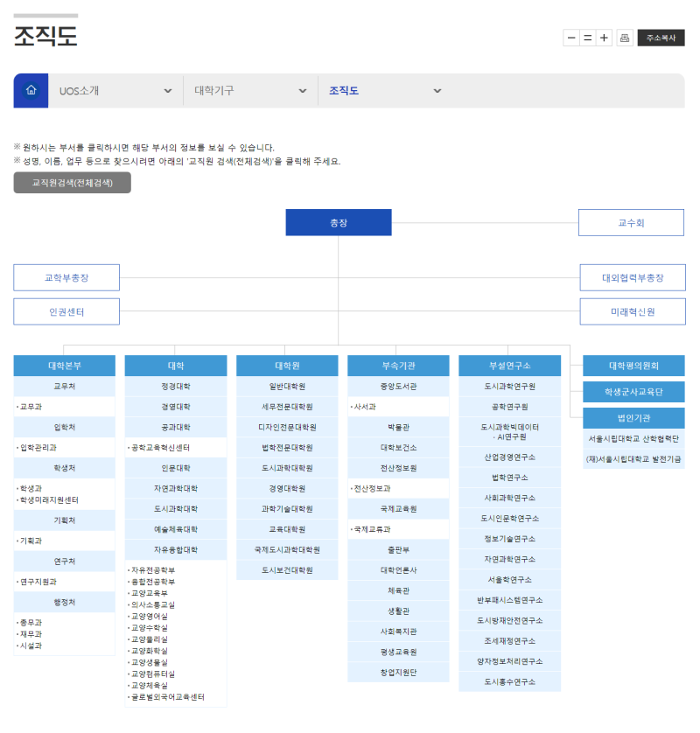
Task: Select the 도시과학연구원 research institute
Action: (509, 387)
